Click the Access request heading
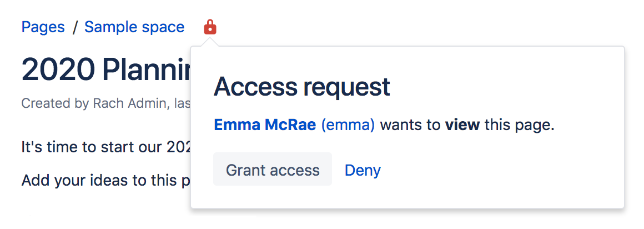 coord(301,87)
